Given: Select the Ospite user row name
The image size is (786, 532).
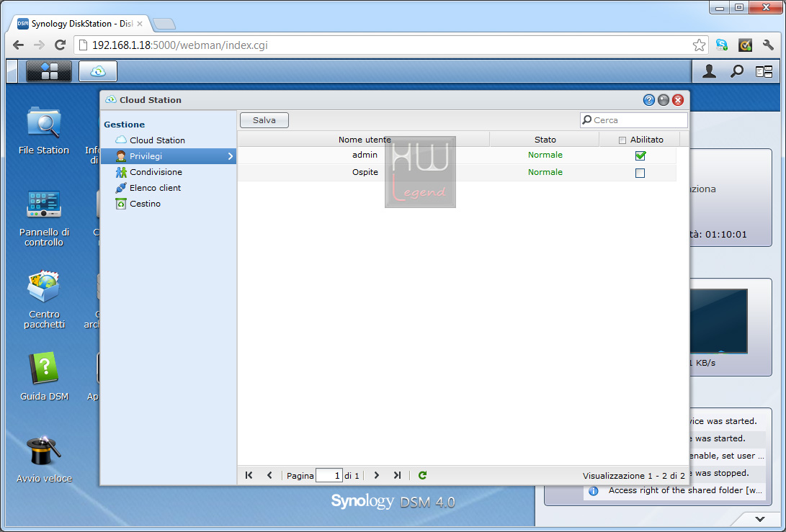Looking at the screenshot, I should (365, 172).
